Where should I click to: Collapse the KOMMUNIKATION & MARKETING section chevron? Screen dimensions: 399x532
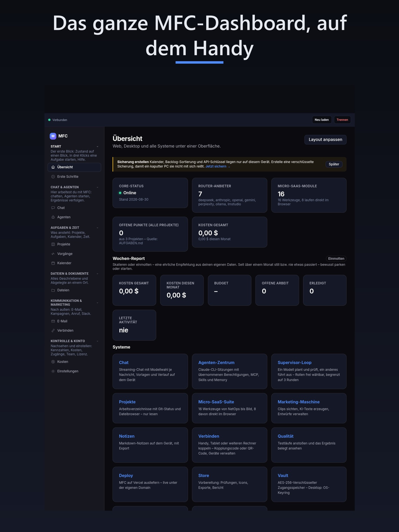click(x=97, y=303)
